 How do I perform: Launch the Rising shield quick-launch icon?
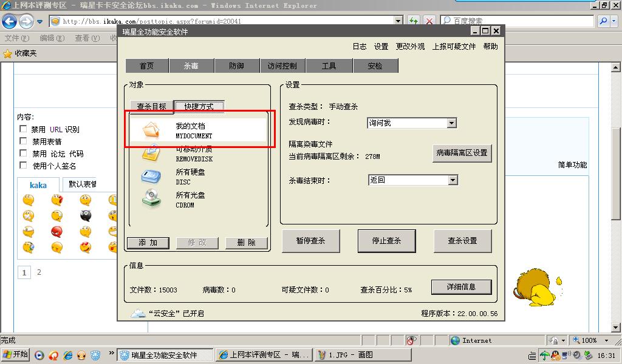tap(95, 356)
